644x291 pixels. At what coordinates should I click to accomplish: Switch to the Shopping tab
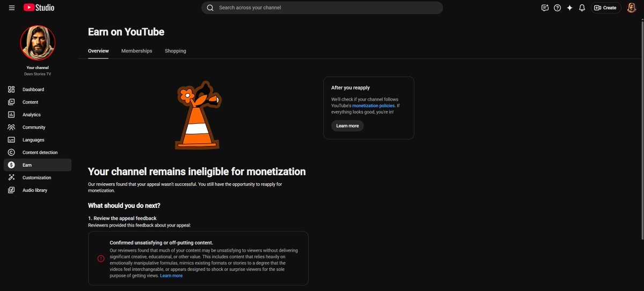pos(175,51)
